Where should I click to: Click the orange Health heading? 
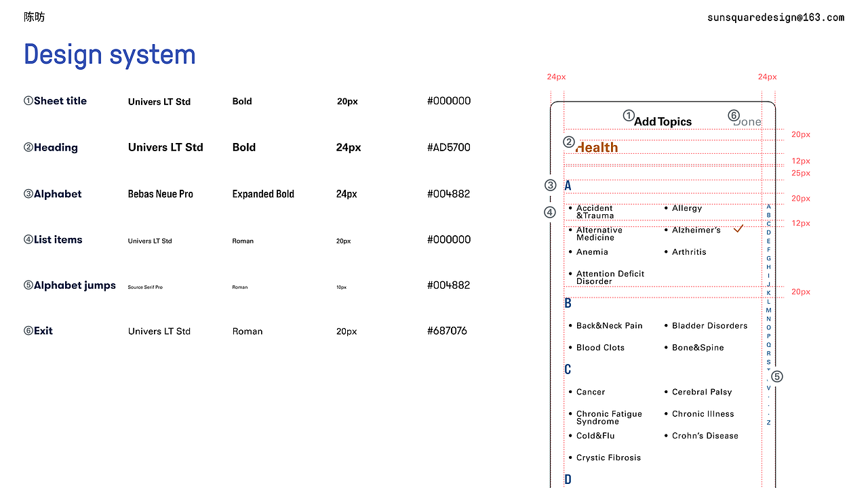(x=597, y=147)
